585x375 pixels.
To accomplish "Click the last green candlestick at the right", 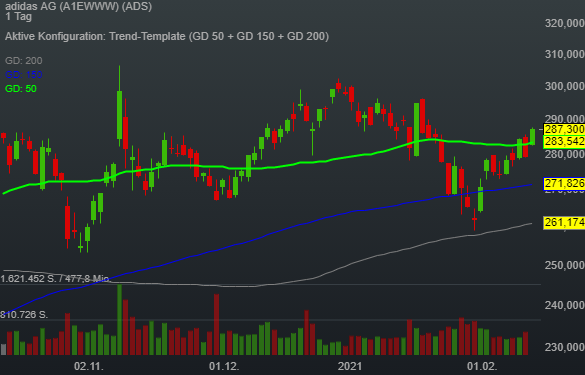I will pyautogui.click(x=532, y=137).
